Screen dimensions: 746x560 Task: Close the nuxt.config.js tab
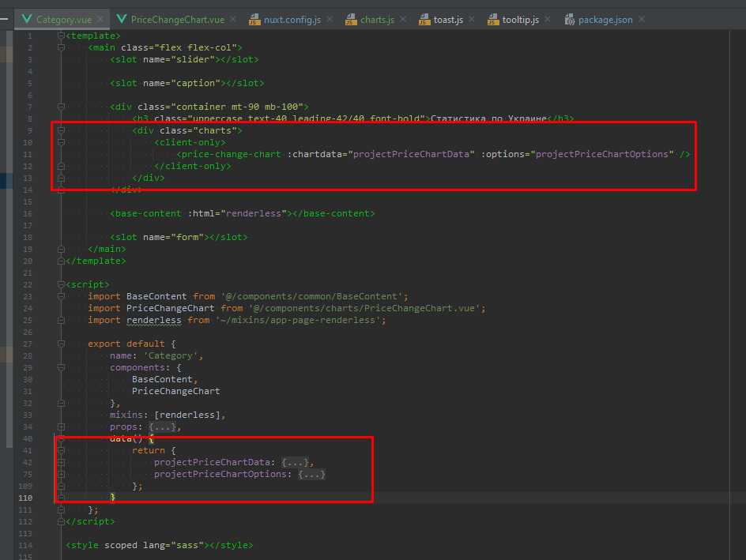(330, 19)
